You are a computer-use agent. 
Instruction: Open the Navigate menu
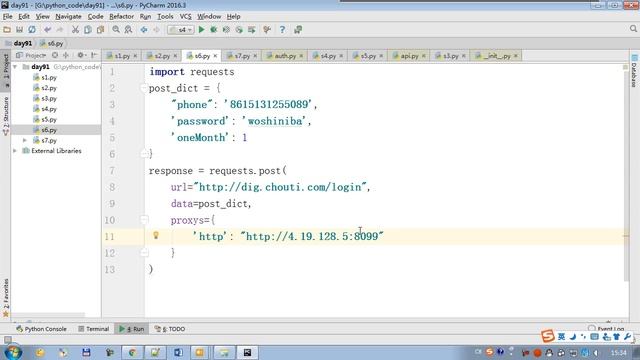[68, 16]
